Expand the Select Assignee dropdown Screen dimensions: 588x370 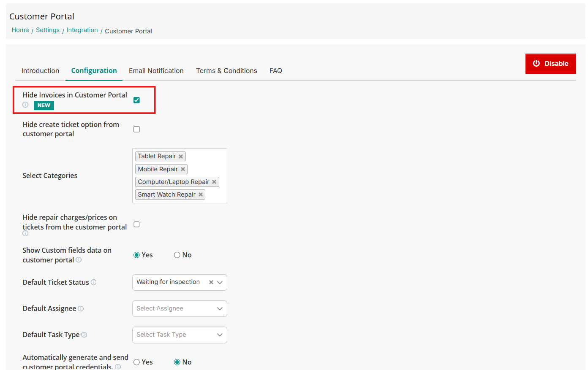coord(180,308)
